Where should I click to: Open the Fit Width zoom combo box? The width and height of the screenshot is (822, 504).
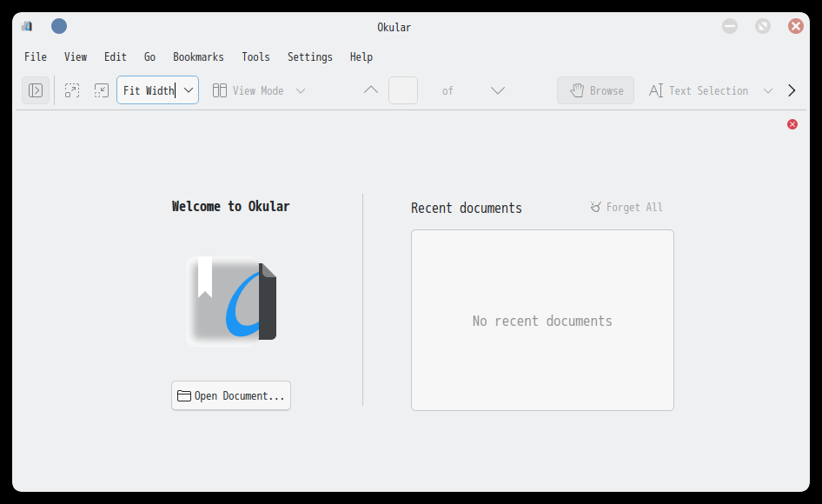[x=157, y=90]
